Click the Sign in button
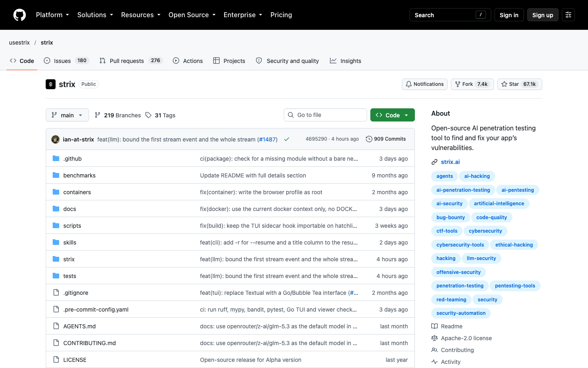 pos(509,15)
